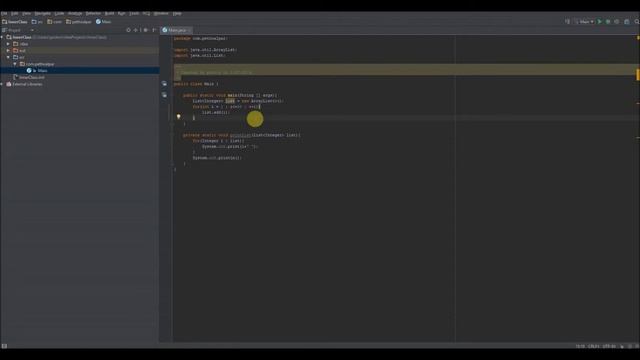Open the Analyze menu
Screen dimensions: 640x360
click(75, 13)
